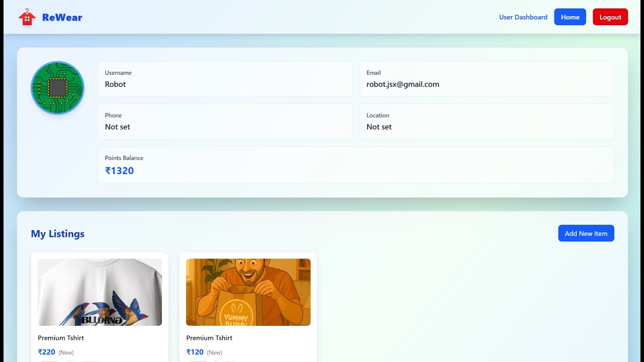Go to Home via the blue button
The width and height of the screenshot is (644, 362).
coord(570,17)
